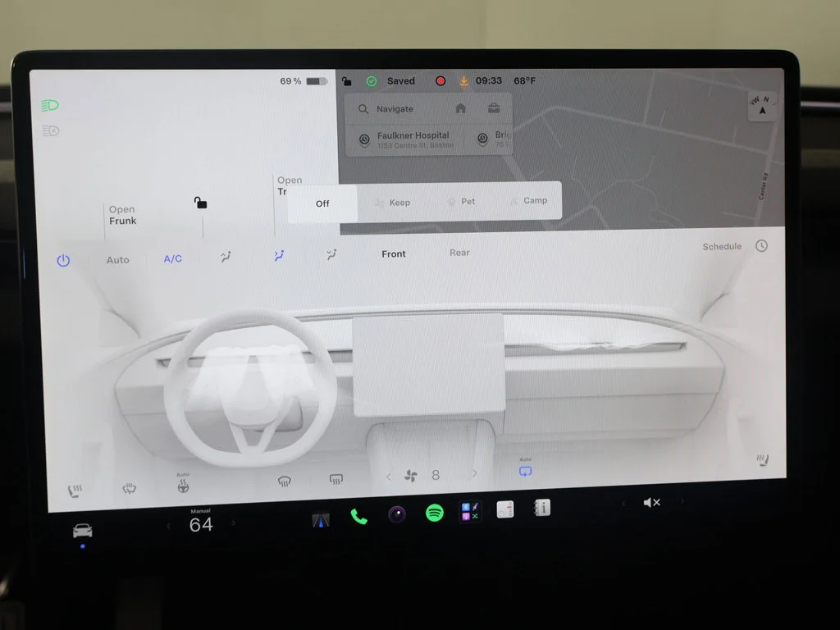
Task: Increase fan speed with right chevron
Action: tap(475, 473)
